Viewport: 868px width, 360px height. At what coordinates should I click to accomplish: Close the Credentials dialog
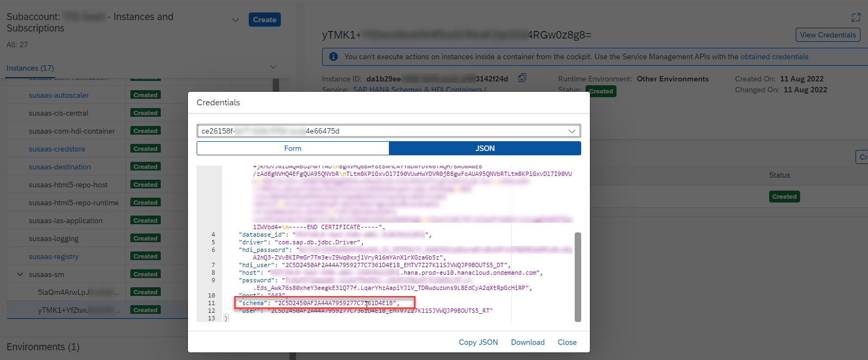pos(567,342)
